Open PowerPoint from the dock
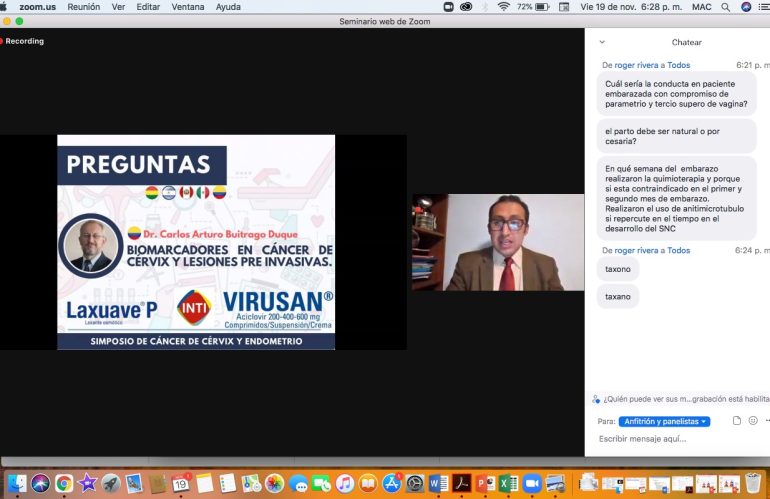Screen dimensions: 770x499 click(x=485, y=484)
